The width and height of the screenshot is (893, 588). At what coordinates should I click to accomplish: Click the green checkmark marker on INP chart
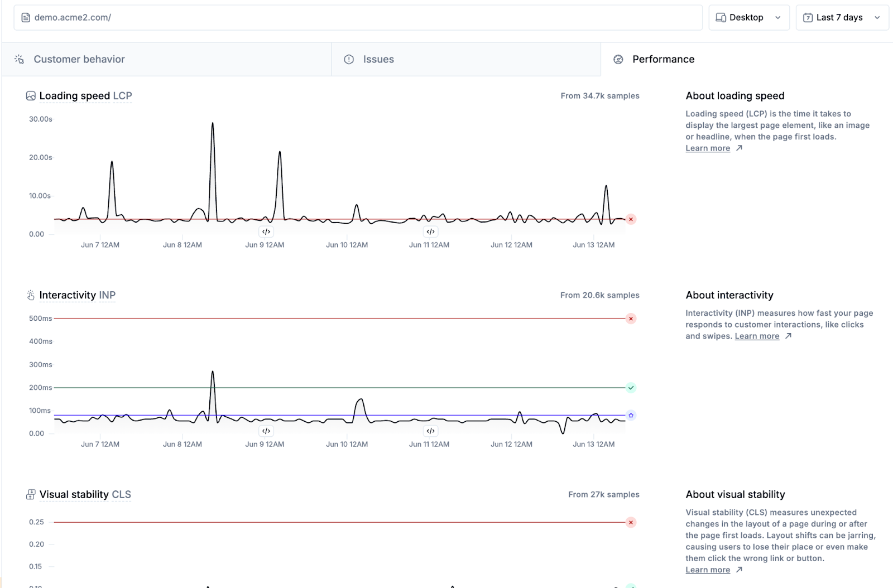click(631, 388)
